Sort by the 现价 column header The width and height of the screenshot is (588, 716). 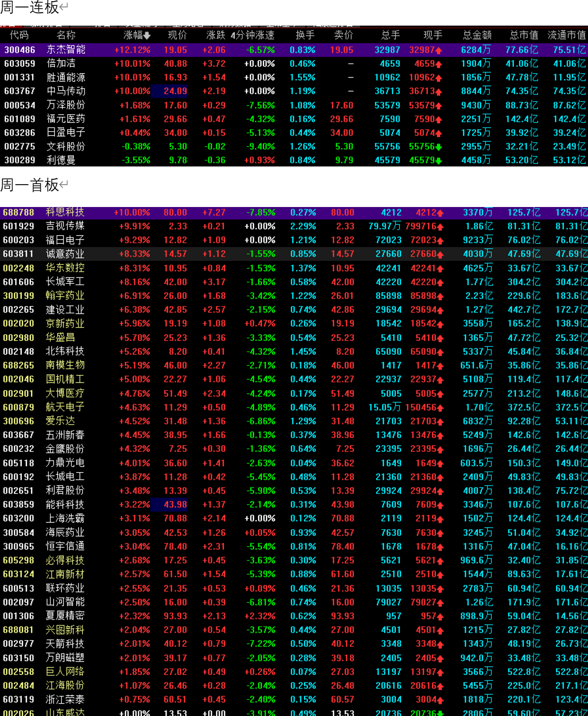pyautogui.click(x=177, y=35)
